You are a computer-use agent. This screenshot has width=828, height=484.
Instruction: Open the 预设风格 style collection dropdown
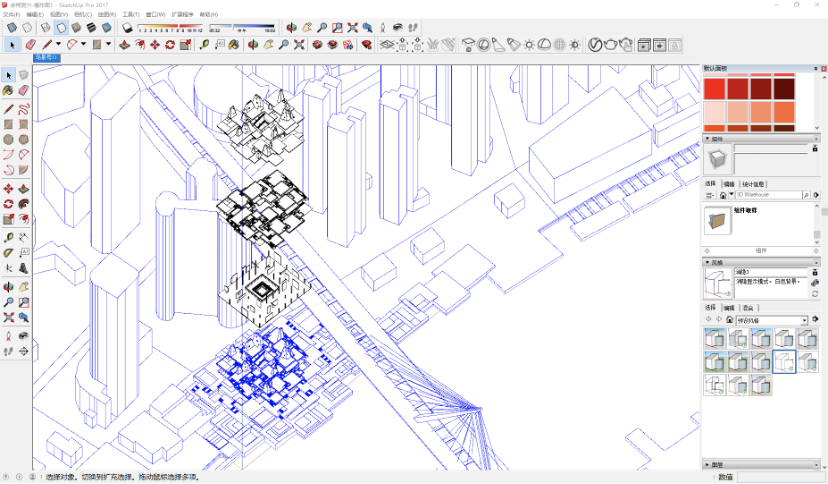(804, 320)
